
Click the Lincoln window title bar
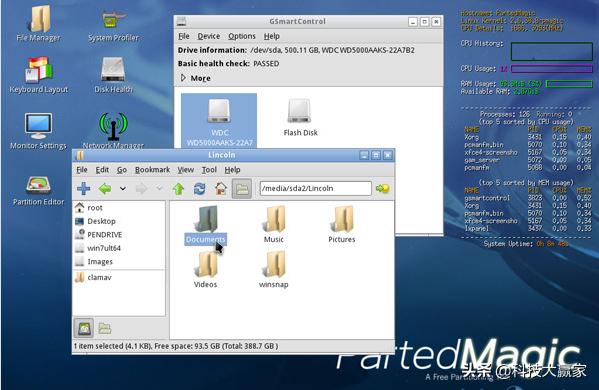click(x=222, y=155)
